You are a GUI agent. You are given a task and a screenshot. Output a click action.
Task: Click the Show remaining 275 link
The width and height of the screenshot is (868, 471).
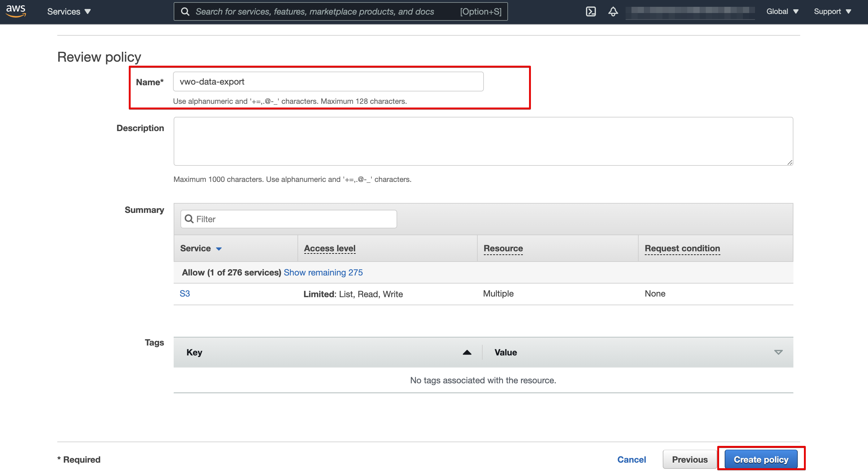tap(323, 272)
